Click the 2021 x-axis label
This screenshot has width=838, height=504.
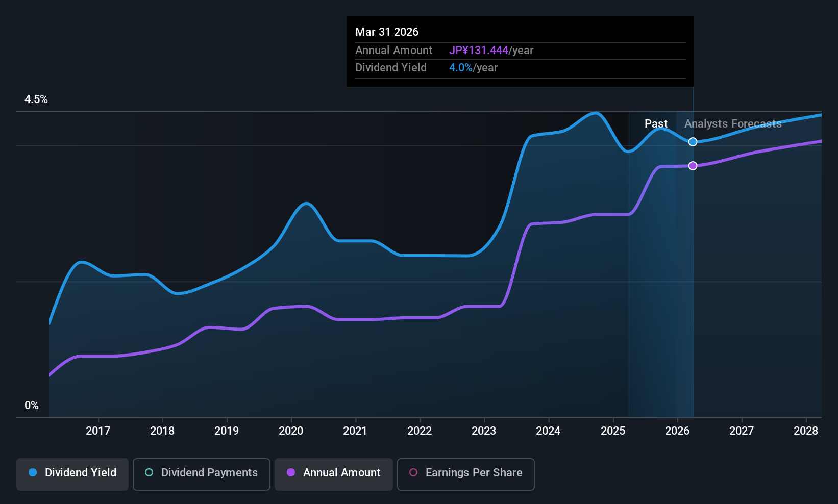pos(355,431)
